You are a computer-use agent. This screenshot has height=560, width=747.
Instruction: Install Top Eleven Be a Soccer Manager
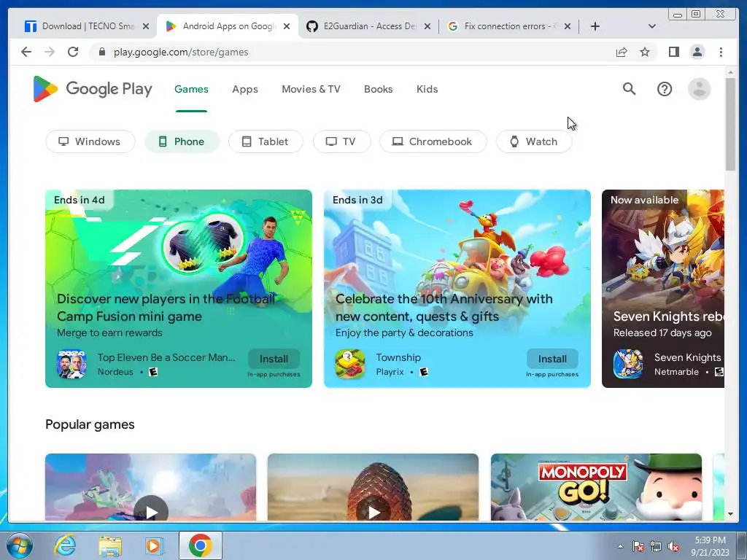274,359
